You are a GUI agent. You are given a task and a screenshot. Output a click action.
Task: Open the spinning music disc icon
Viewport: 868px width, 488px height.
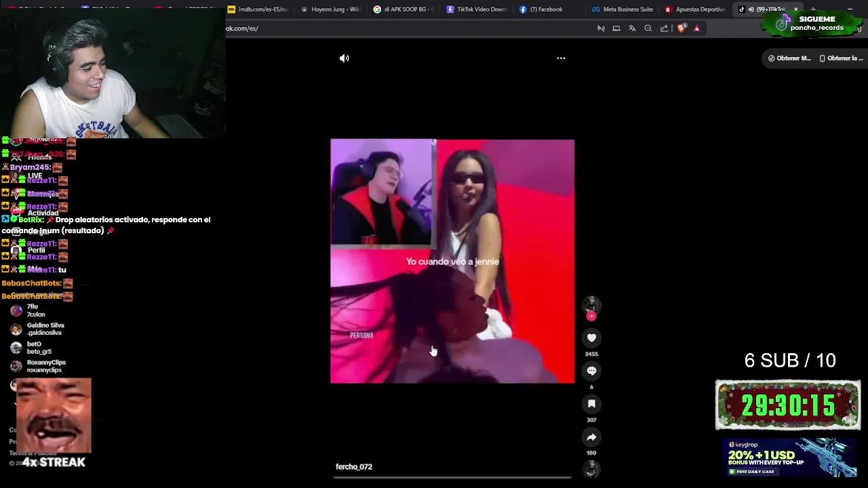pyautogui.click(x=591, y=469)
